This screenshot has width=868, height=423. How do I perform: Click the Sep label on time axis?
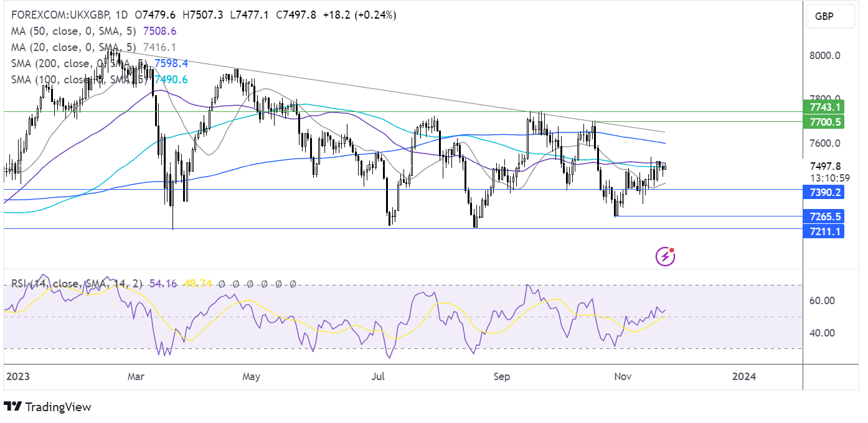[502, 376]
